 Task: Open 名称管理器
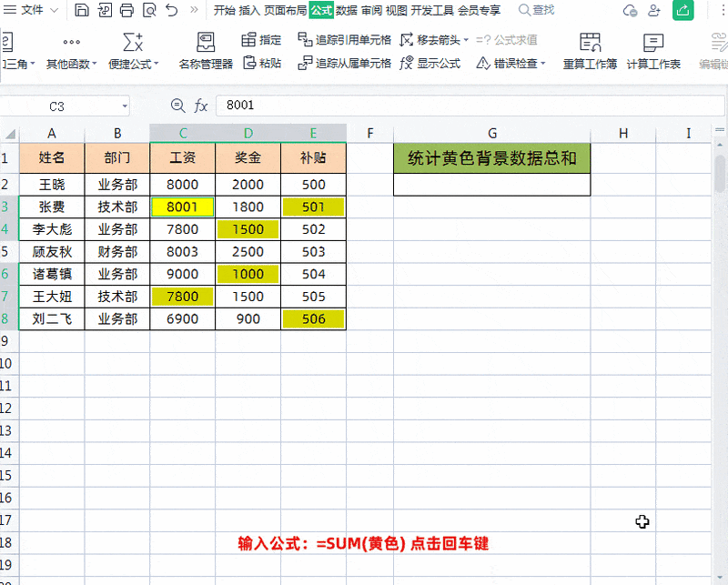[206, 51]
